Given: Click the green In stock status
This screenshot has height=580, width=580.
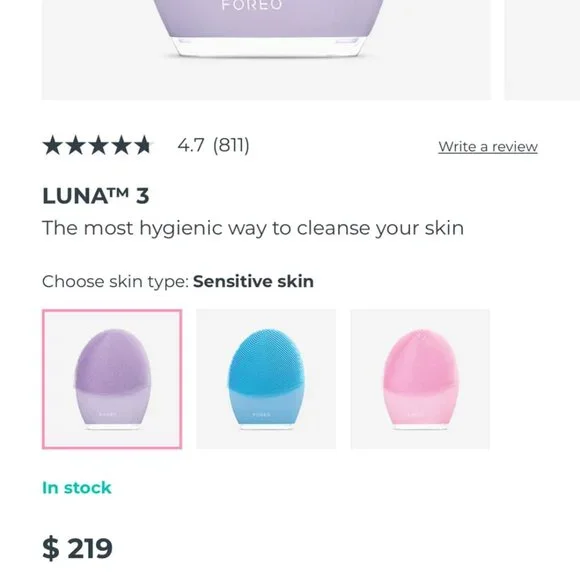Looking at the screenshot, I should point(77,488).
